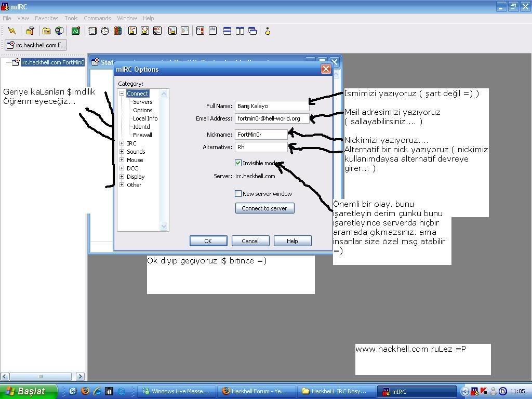Viewport: 532px width, 399px height.
Task: Click the Email Address input field
Action: click(x=272, y=118)
